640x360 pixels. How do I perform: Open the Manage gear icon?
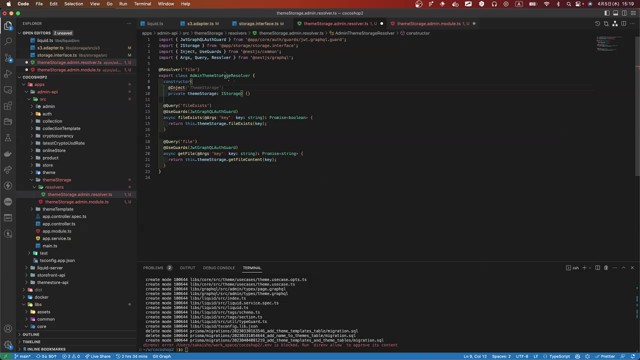click(x=8, y=345)
